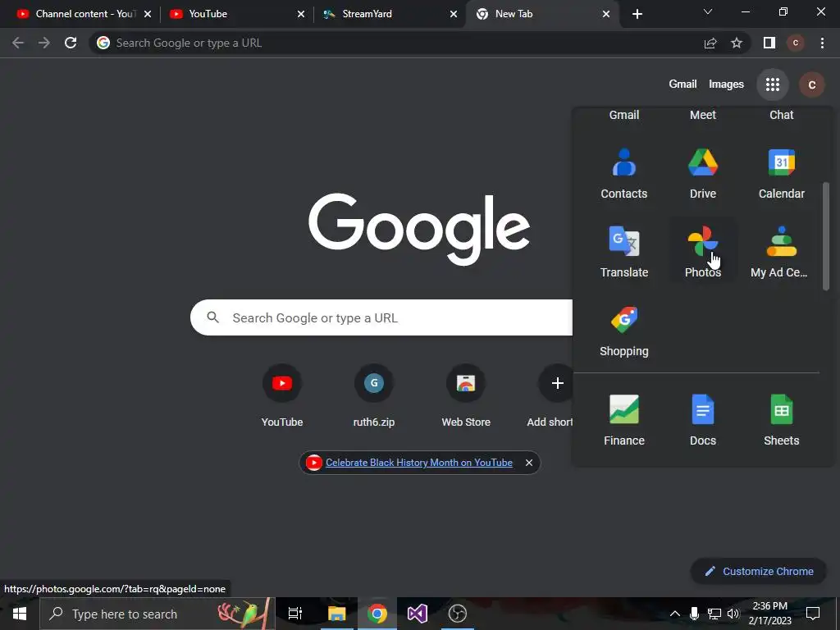Open the ruth6.zip shortcut tile

374,395
